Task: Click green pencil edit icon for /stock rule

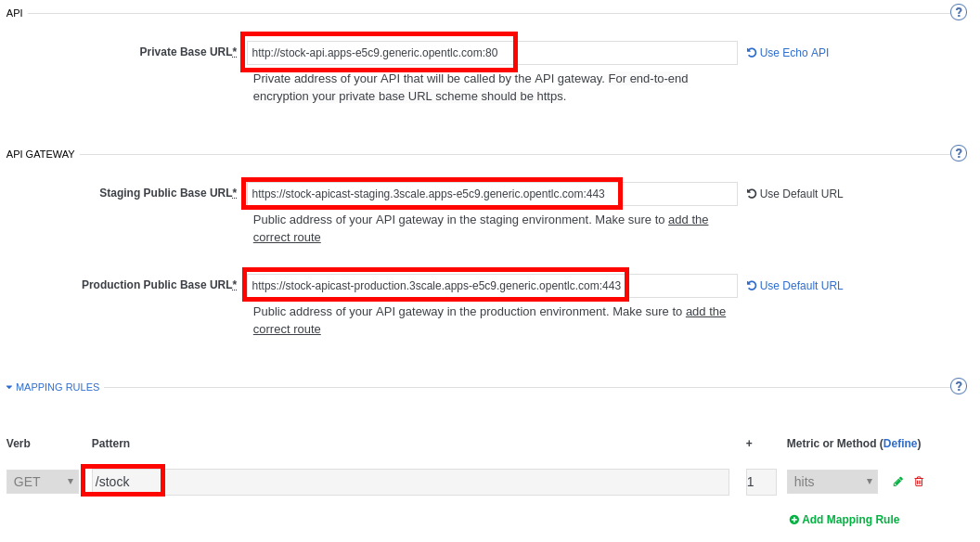Action: point(897,482)
